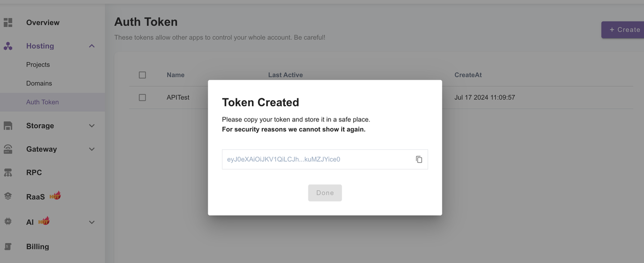
Task: Click the Gateway sidebar icon
Action: 8,149
